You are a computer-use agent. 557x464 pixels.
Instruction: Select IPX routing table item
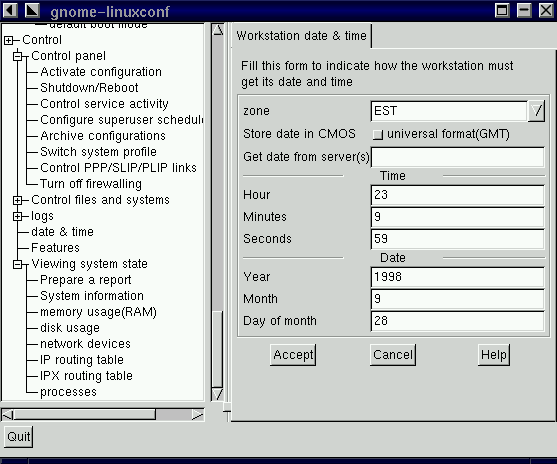[86, 376]
